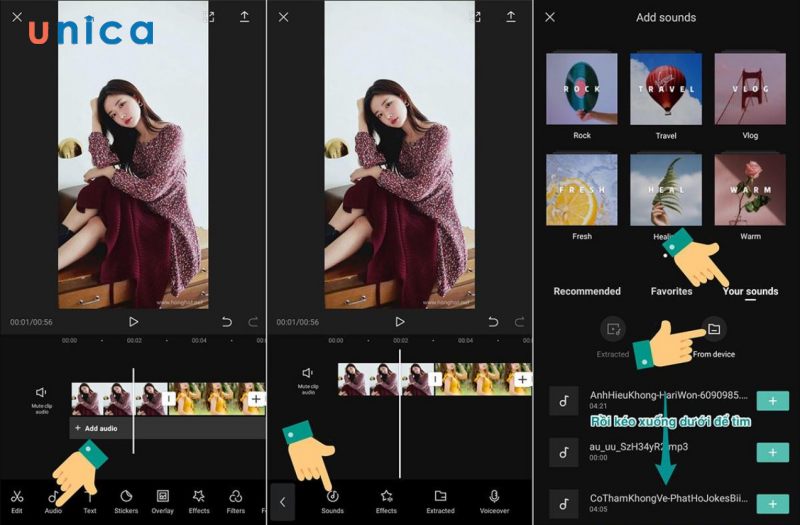Redo the action in middle panel
The image size is (800, 525).
[x=519, y=322]
